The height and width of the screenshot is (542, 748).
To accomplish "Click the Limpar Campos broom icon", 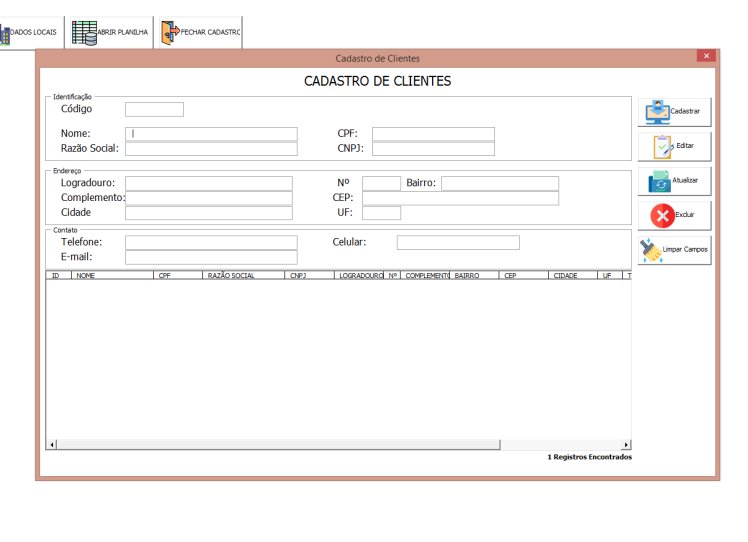I will pos(651,250).
